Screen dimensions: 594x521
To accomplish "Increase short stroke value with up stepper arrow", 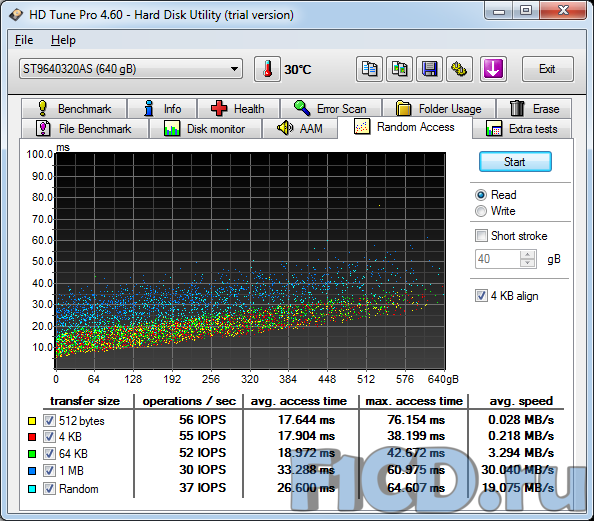I will click(x=528, y=255).
